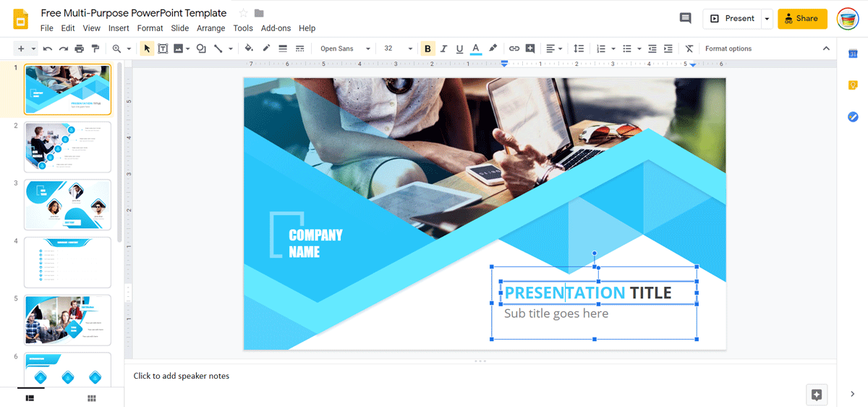Viewport: 868px width, 407px height.
Task: Toggle bold formatting
Action: coord(427,49)
